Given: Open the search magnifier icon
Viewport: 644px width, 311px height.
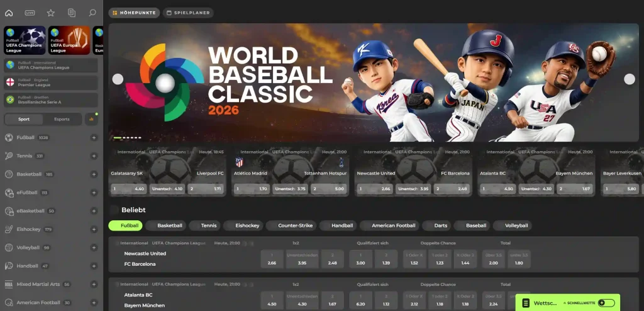Looking at the screenshot, I should (x=92, y=13).
